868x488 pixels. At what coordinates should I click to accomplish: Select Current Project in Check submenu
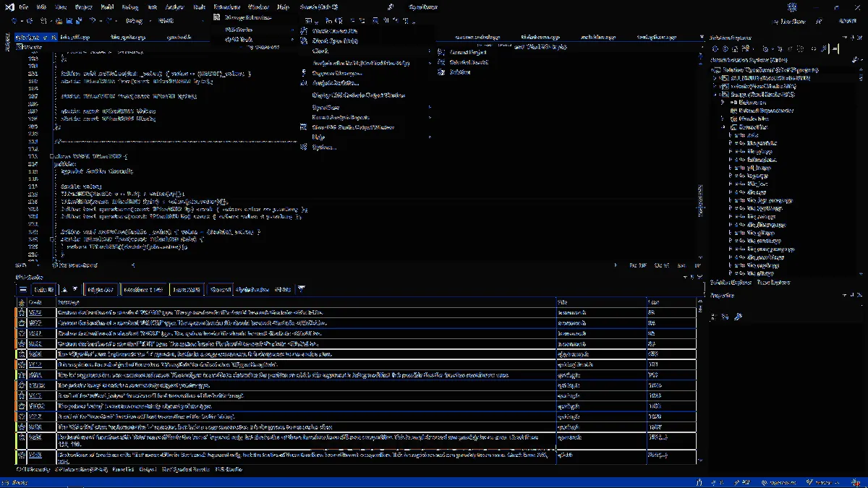coord(468,53)
